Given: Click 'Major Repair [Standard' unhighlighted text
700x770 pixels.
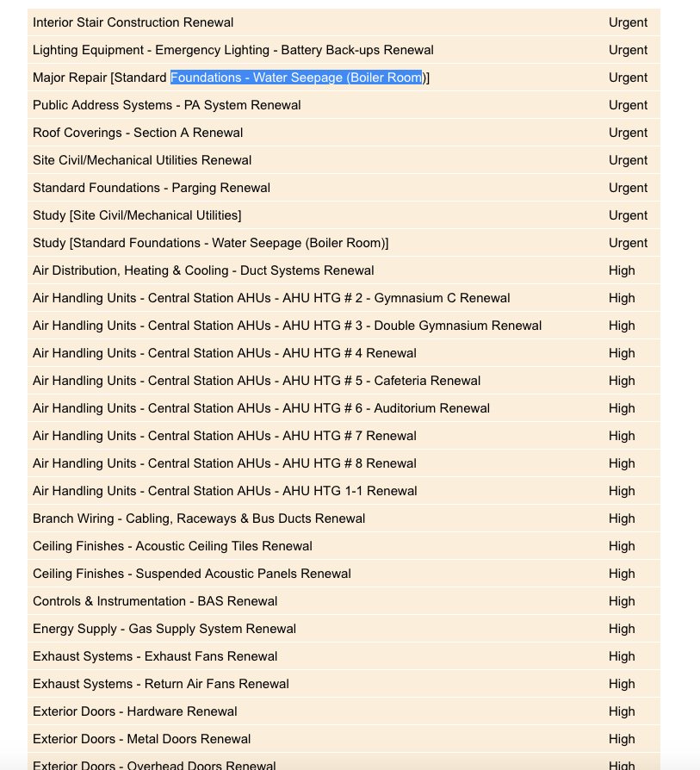Looking at the screenshot, I should 100,78.
